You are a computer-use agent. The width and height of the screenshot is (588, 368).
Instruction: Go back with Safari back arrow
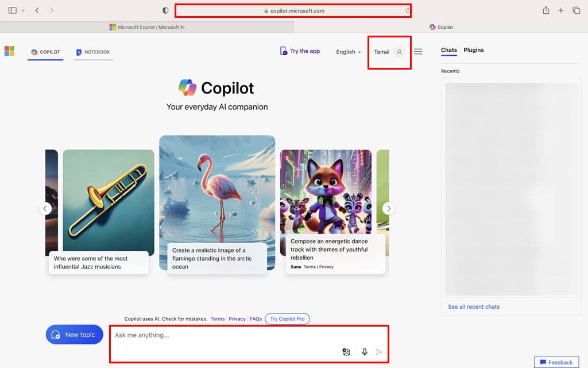coord(37,10)
